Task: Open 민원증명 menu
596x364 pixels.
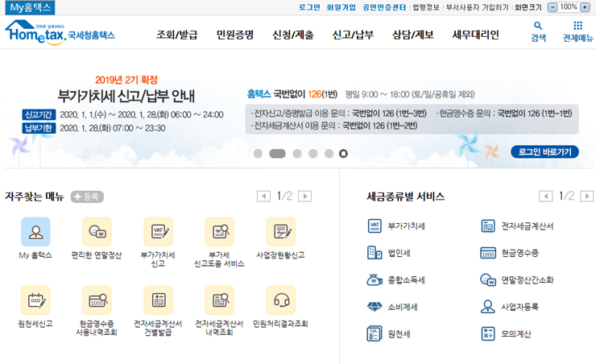Action: click(235, 35)
